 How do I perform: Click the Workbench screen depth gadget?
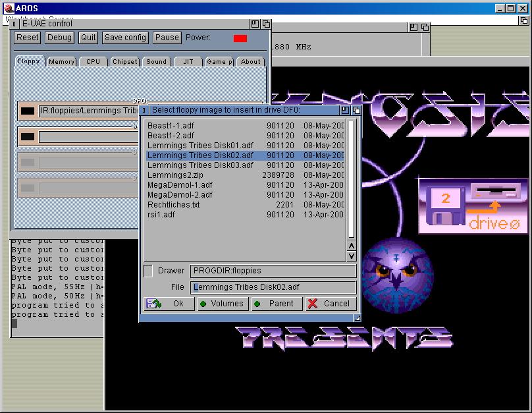point(524,20)
